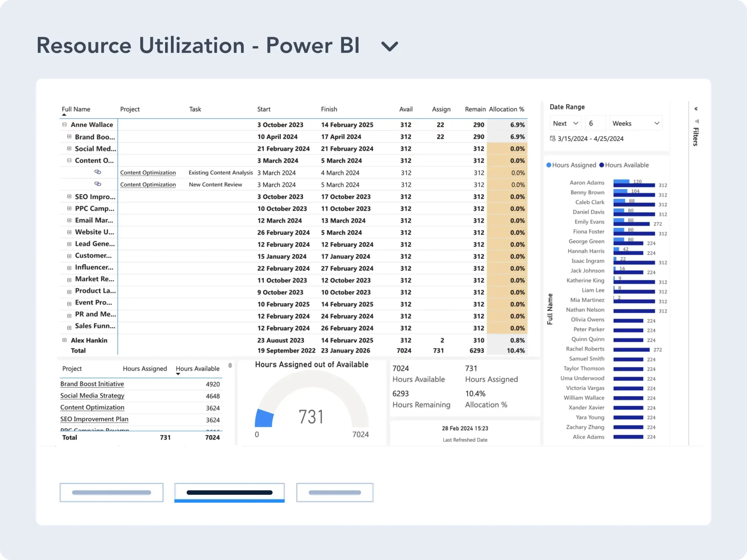Click the Hours Assigned legend marker

(549, 165)
